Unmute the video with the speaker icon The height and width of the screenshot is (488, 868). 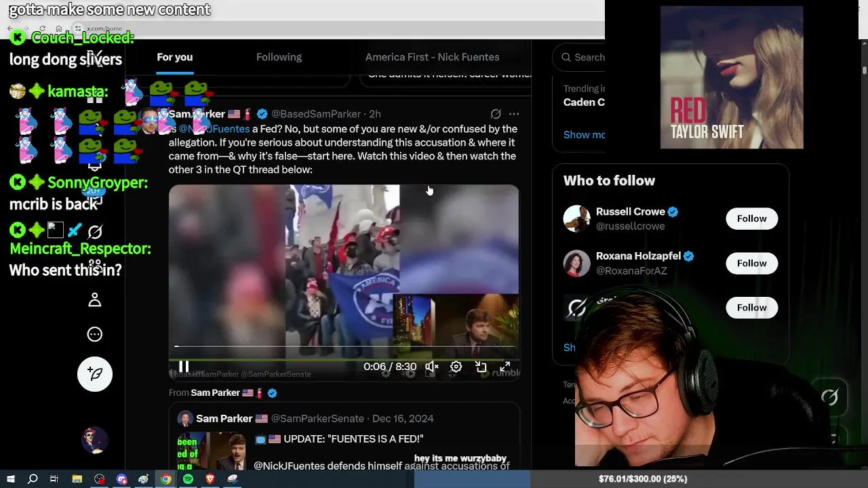432,367
